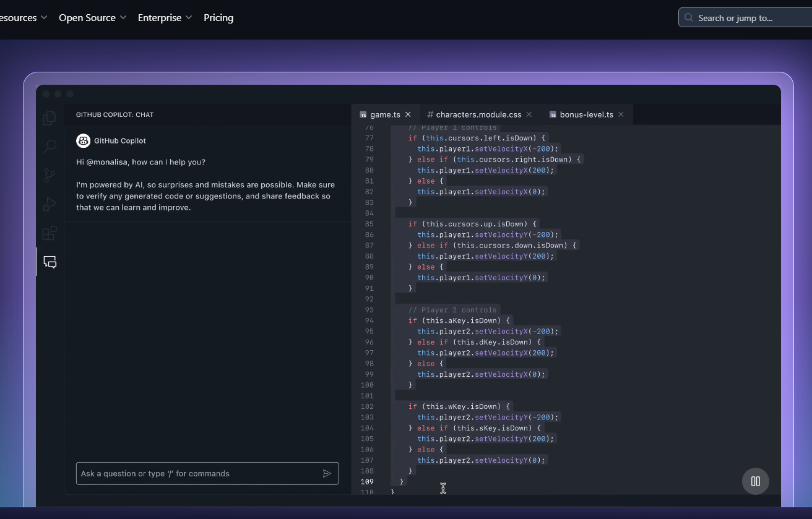The width and height of the screenshot is (812, 519).
Task: Click "this.player2.setVelocityY(0);" on line 107
Action: [x=482, y=460]
